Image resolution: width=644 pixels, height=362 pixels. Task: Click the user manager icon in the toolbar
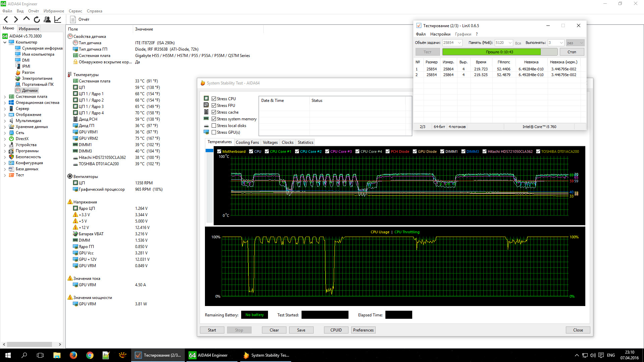47,19
